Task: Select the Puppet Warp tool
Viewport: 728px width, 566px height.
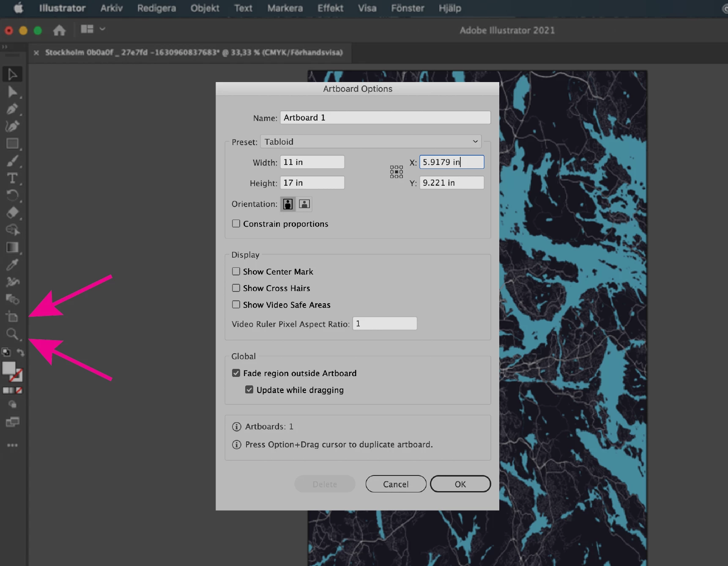Action: (x=12, y=282)
